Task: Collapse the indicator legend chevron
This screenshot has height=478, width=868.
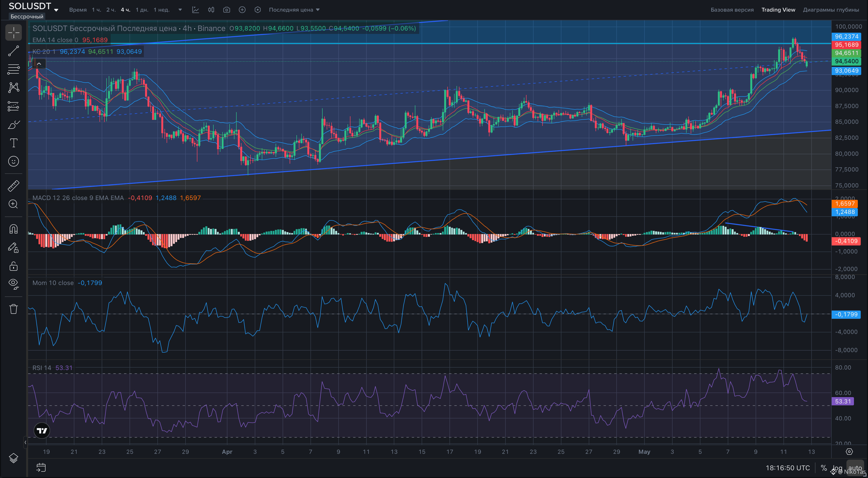Action: (39, 64)
